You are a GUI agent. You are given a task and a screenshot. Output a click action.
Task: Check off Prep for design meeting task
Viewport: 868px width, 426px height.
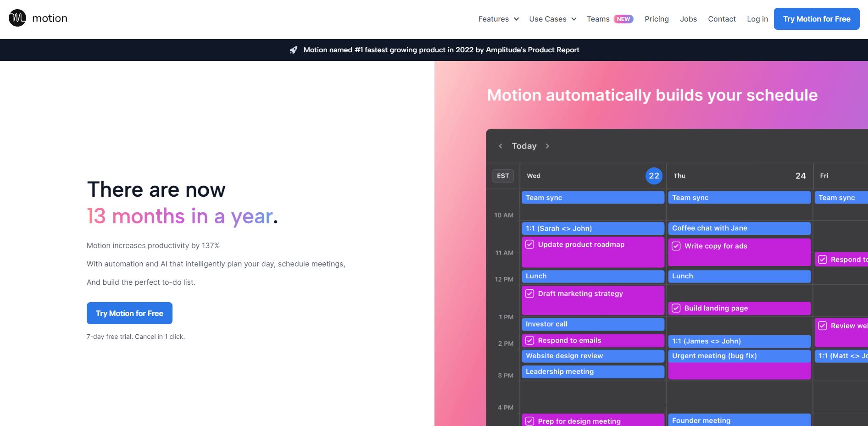pyautogui.click(x=530, y=421)
